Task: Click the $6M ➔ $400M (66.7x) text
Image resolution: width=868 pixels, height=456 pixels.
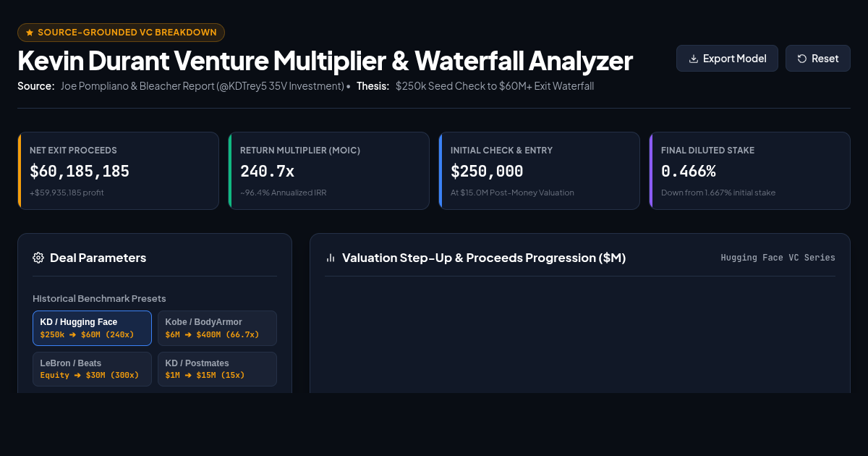Action: point(212,334)
